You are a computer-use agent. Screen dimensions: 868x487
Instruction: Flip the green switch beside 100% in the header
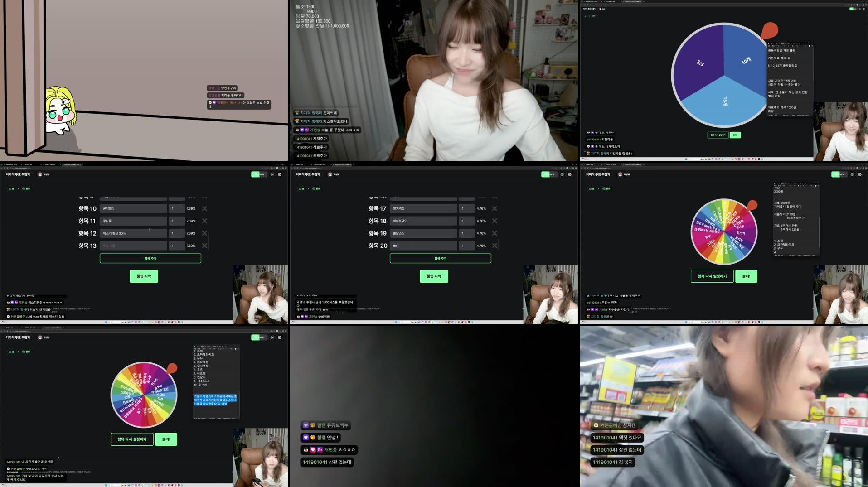coord(257,174)
